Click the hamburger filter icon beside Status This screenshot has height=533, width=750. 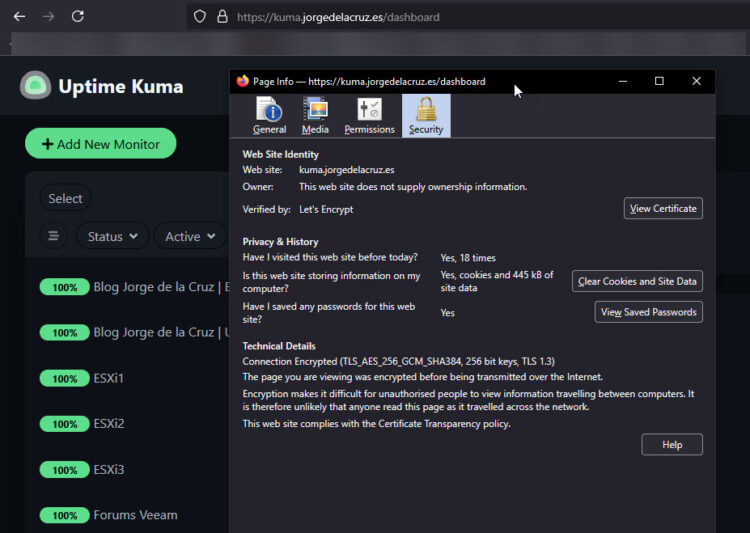pyautogui.click(x=53, y=237)
